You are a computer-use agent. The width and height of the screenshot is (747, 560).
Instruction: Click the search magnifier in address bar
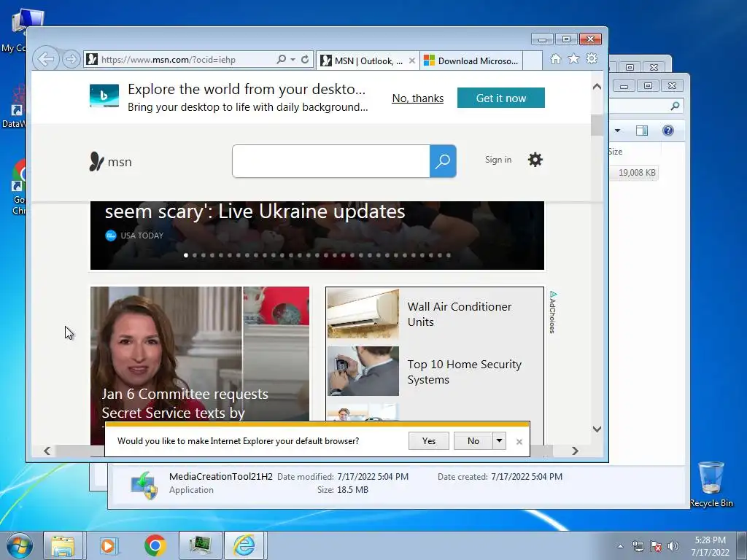point(281,60)
